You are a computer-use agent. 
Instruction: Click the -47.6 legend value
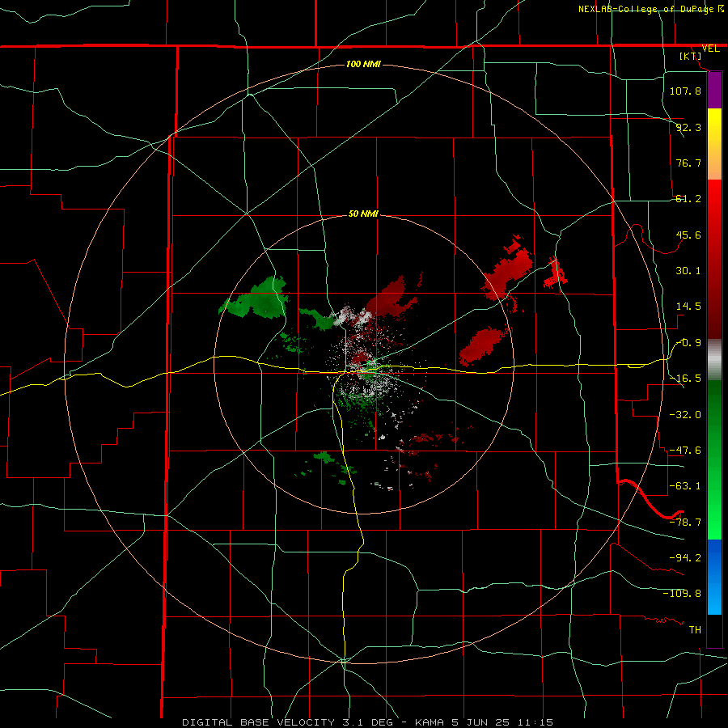(685, 451)
